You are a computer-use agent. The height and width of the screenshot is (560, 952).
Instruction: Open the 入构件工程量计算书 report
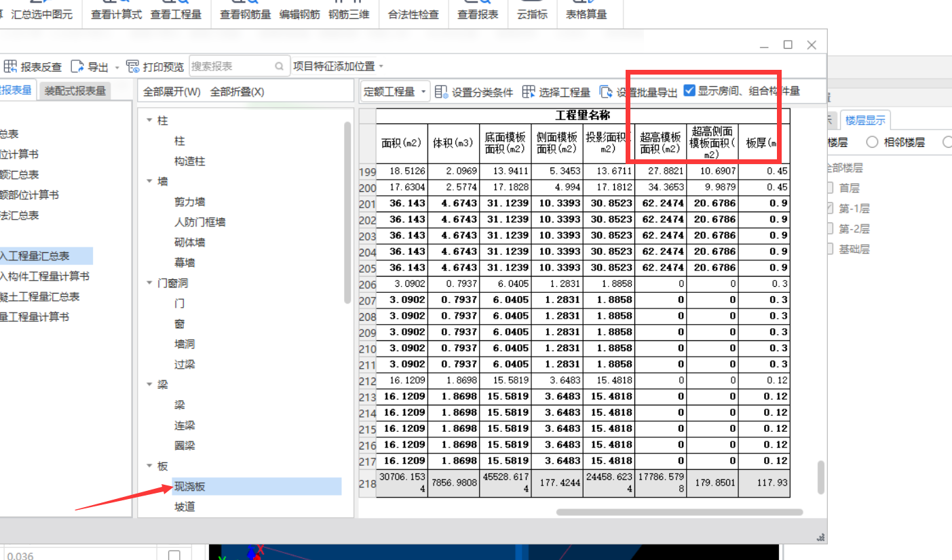tap(44, 277)
